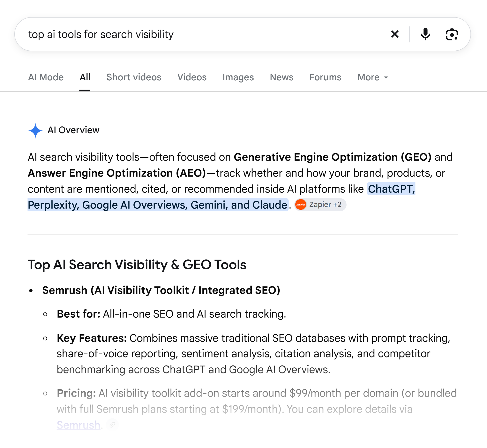Select the All results tab

click(85, 77)
